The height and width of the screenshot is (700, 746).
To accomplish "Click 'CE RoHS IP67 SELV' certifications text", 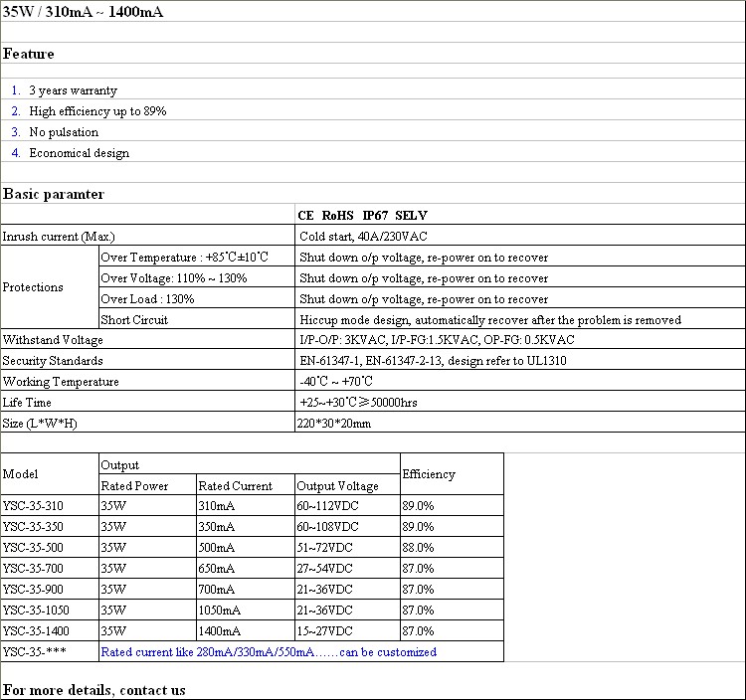I will tap(363, 216).
